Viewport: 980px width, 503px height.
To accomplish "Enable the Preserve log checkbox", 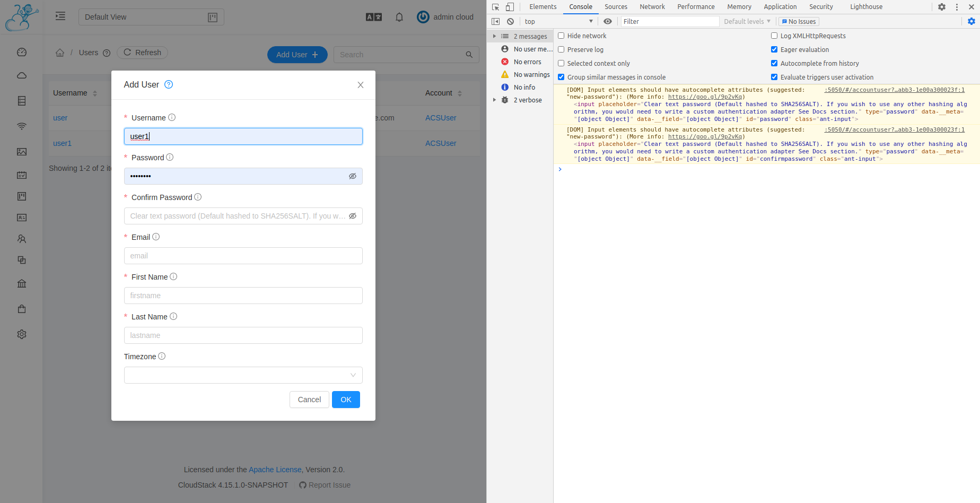I will pos(561,49).
